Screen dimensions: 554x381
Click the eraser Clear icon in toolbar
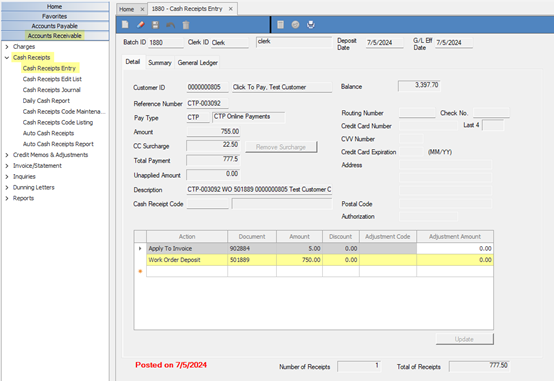click(x=141, y=25)
